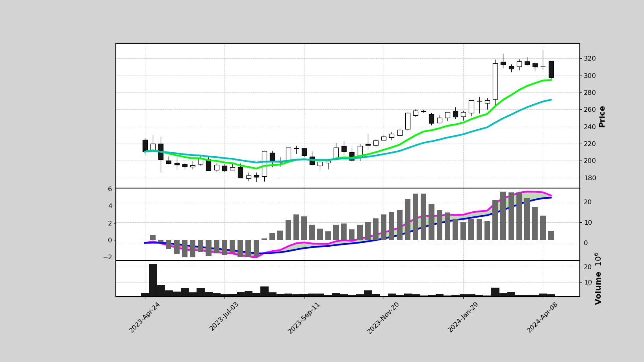Click the 2024-Jan-29 date label
The height and width of the screenshot is (362, 644).
pyautogui.click(x=463, y=318)
